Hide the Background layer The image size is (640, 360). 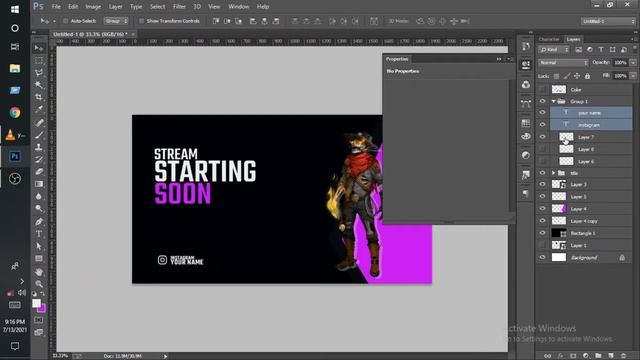point(542,258)
